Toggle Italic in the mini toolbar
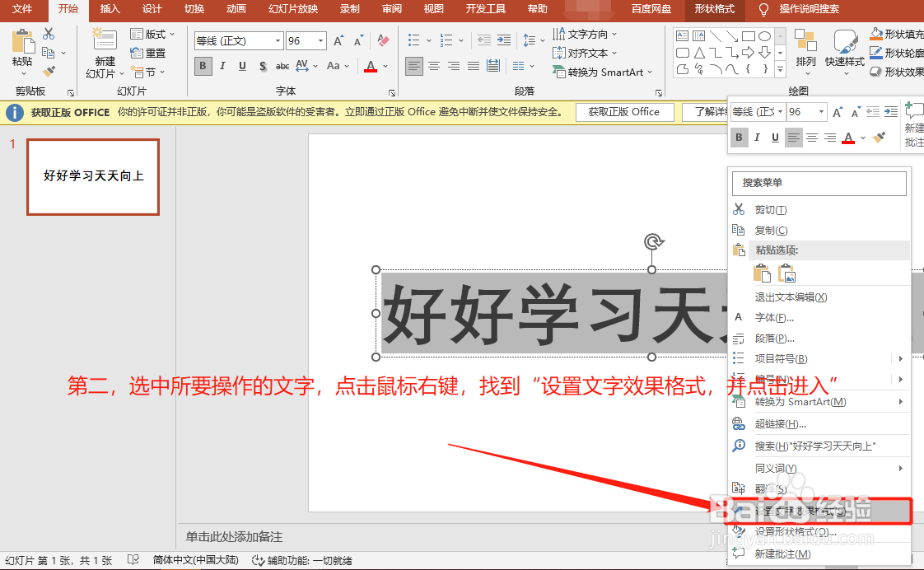 pyautogui.click(x=757, y=138)
